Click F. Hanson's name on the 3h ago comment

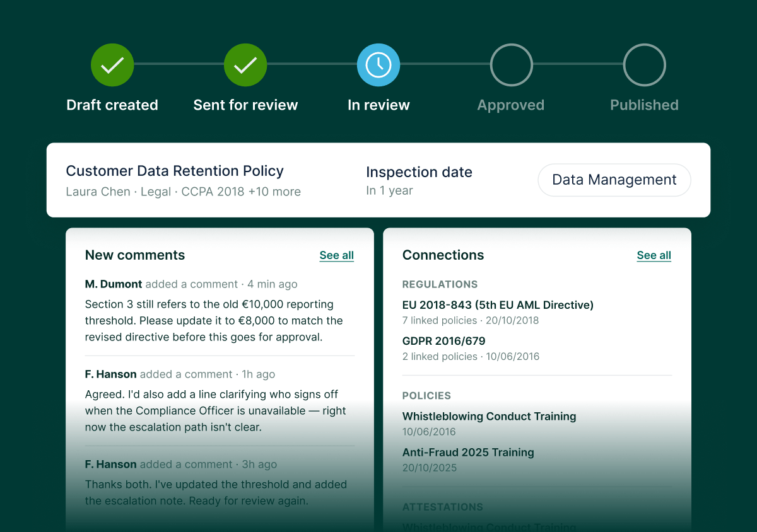(111, 465)
